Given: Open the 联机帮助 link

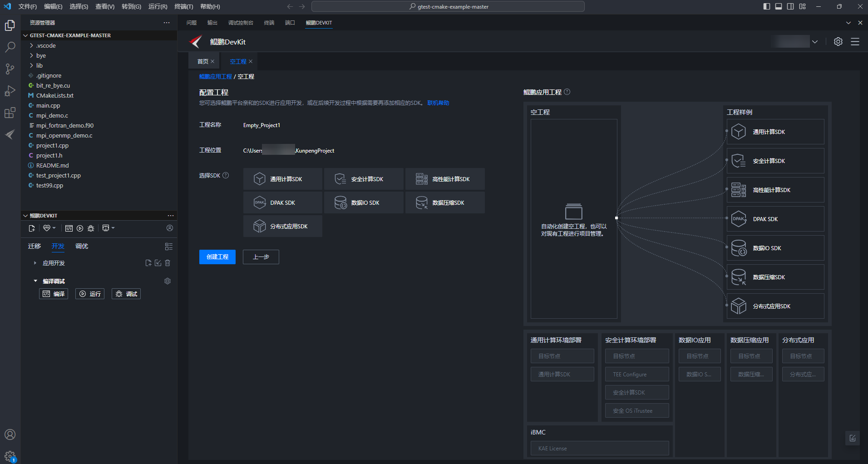Looking at the screenshot, I should [x=438, y=103].
